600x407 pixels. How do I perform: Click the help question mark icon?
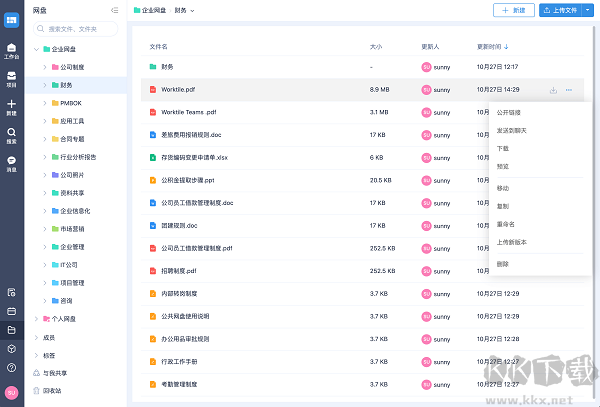pyautogui.click(x=11, y=366)
